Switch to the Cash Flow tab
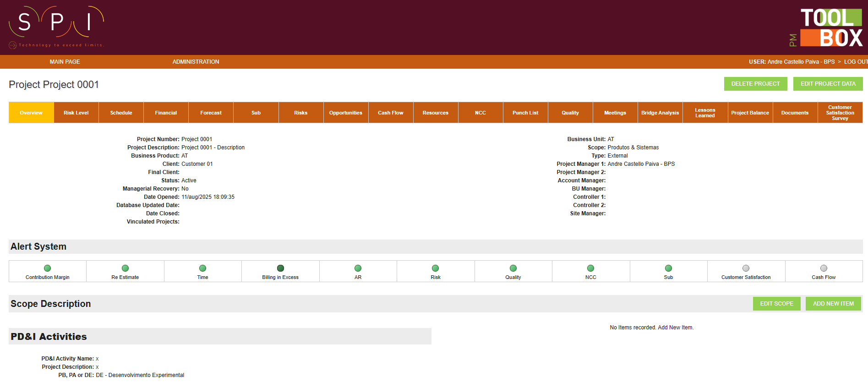Viewport: 868px width, 388px height. click(x=391, y=113)
